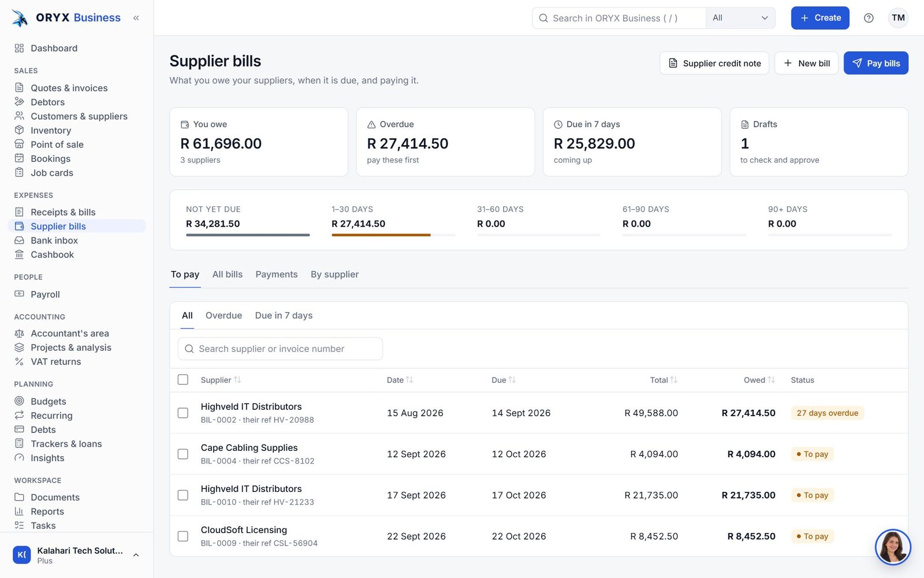Tick checkbox for bill BIL-0010

pos(183,495)
